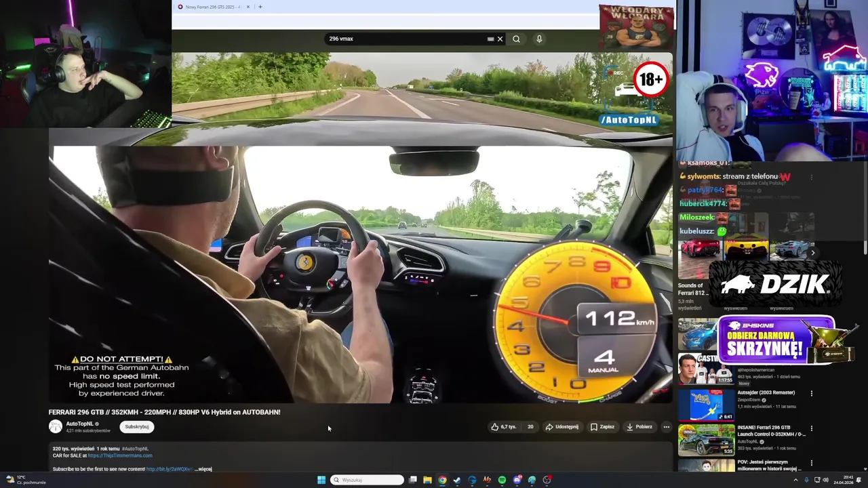The height and width of the screenshot is (488, 868).
Task: Click the Ferrari video player area
Action: click(361, 227)
